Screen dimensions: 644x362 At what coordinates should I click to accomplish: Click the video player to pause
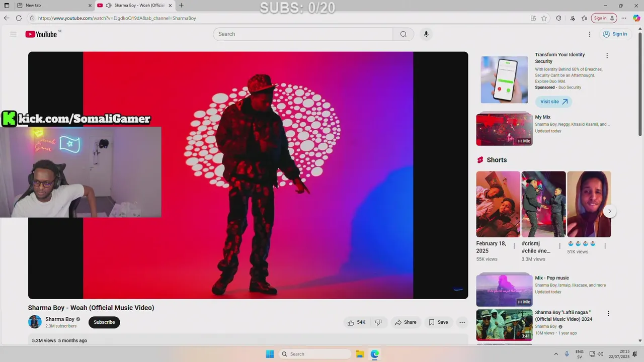248,175
